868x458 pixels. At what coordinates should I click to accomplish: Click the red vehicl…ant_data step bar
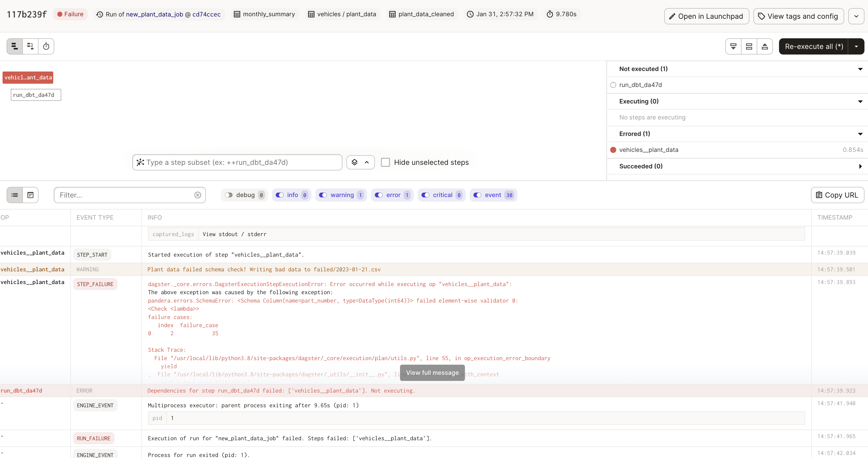(28, 78)
